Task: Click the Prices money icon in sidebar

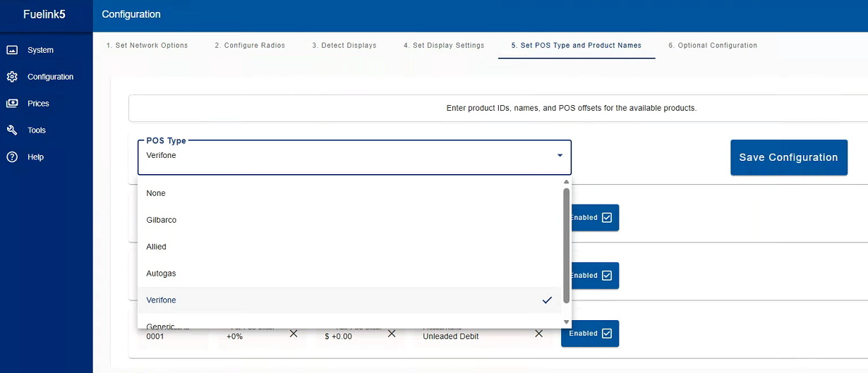Action: pos(12,104)
